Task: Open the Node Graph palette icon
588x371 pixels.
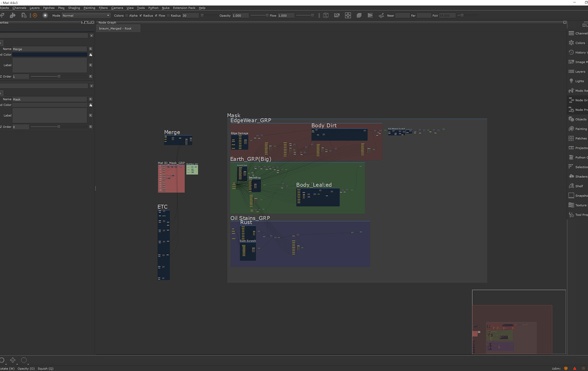Action: click(x=571, y=100)
